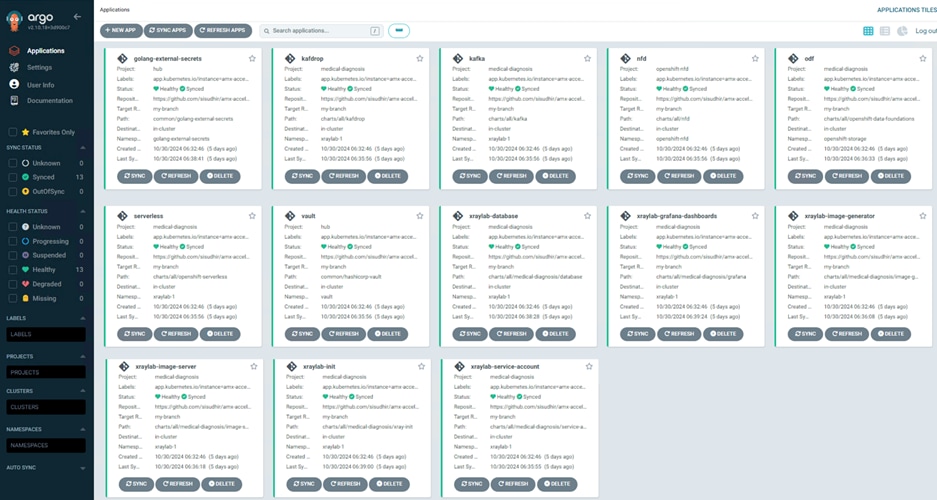The height and width of the screenshot is (500, 937).
Task: Check the OutOfSync filter
Action: point(13,192)
